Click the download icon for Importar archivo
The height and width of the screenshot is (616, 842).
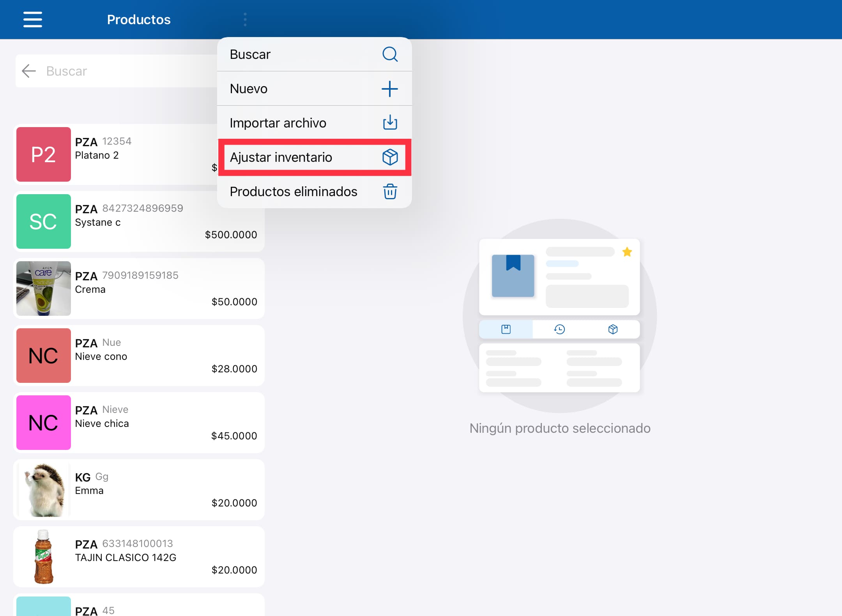tap(390, 122)
